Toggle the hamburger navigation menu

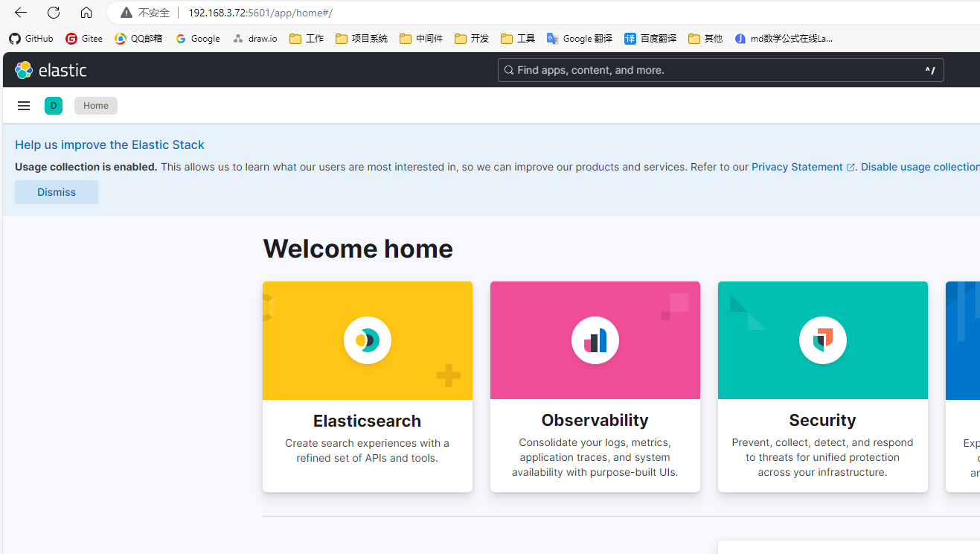24,106
